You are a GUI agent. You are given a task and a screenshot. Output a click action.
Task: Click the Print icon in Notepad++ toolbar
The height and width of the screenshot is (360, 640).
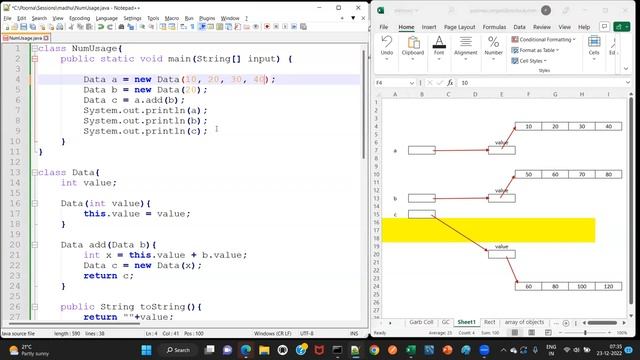coord(60,27)
